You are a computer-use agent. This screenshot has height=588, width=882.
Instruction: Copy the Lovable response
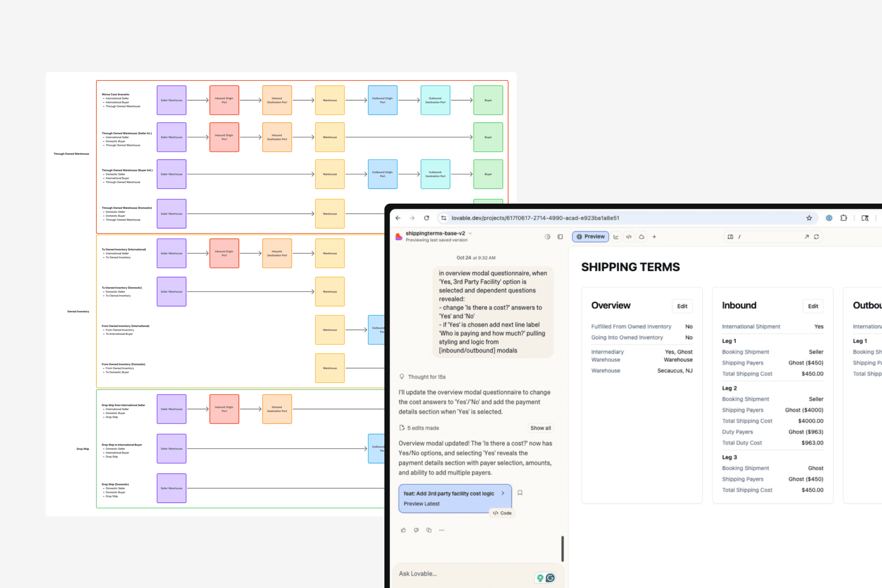pos(429,530)
